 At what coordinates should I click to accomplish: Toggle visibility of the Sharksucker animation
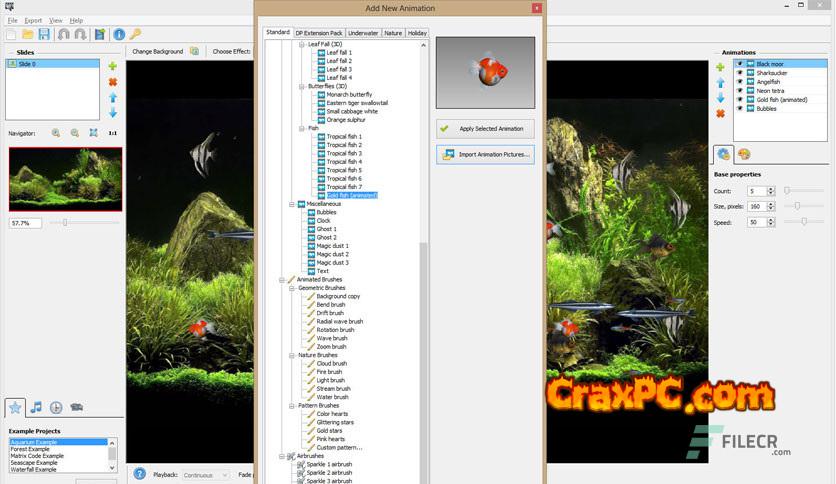coord(740,73)
